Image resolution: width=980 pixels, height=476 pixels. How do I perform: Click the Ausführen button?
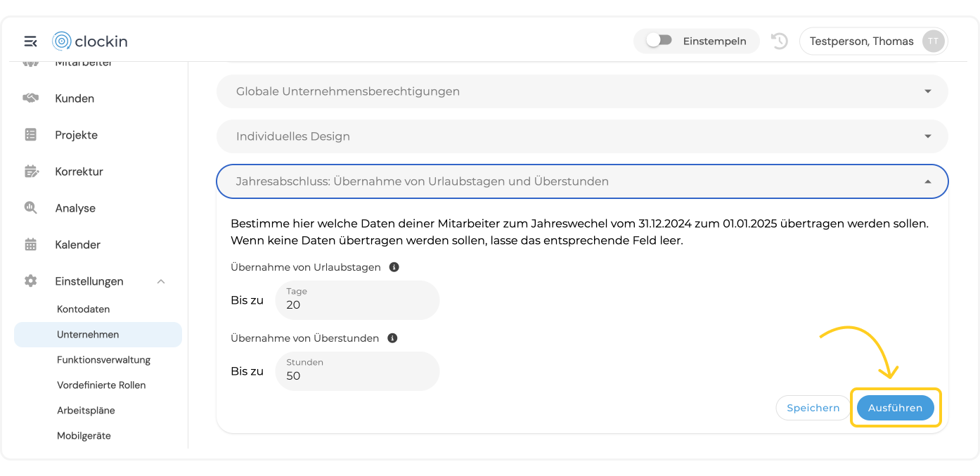pyautogui.click(x=895, y=408)
